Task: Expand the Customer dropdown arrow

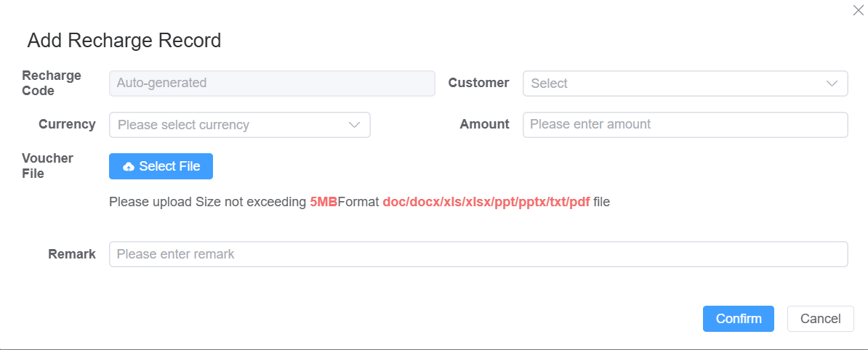Action: 832,84
